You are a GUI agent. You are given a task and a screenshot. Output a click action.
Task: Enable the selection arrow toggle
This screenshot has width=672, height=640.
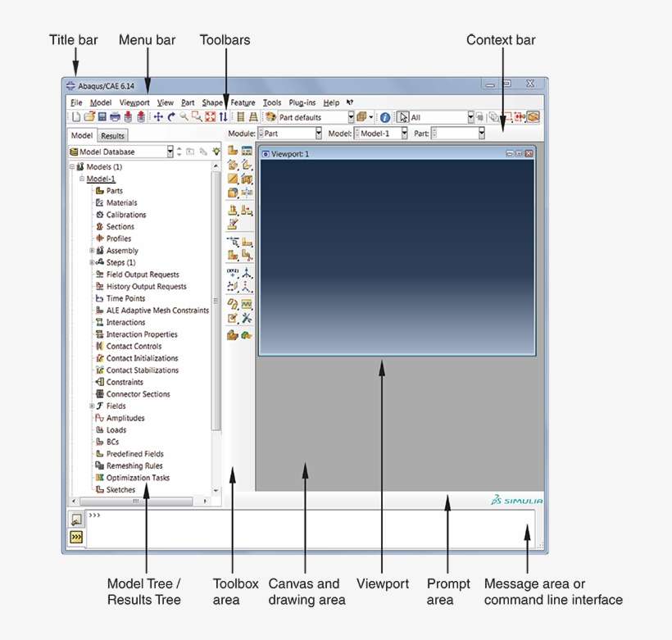[x=402, y=116]
